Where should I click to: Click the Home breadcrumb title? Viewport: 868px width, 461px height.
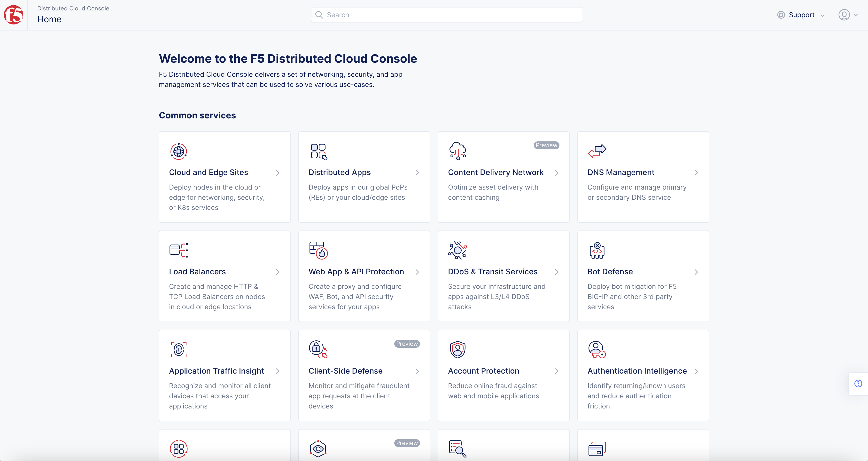coord(49,20)
